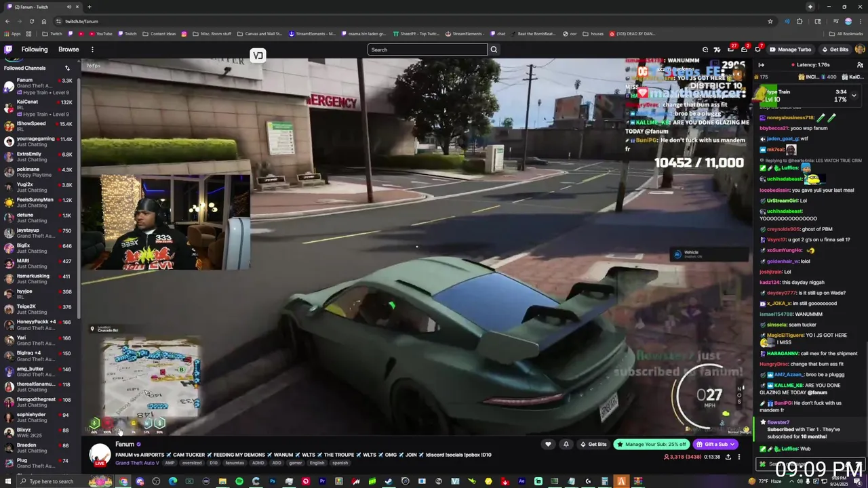Select the pokimane followed channel
This screenshot has width=868, height=488.
[x=39, y=172]
